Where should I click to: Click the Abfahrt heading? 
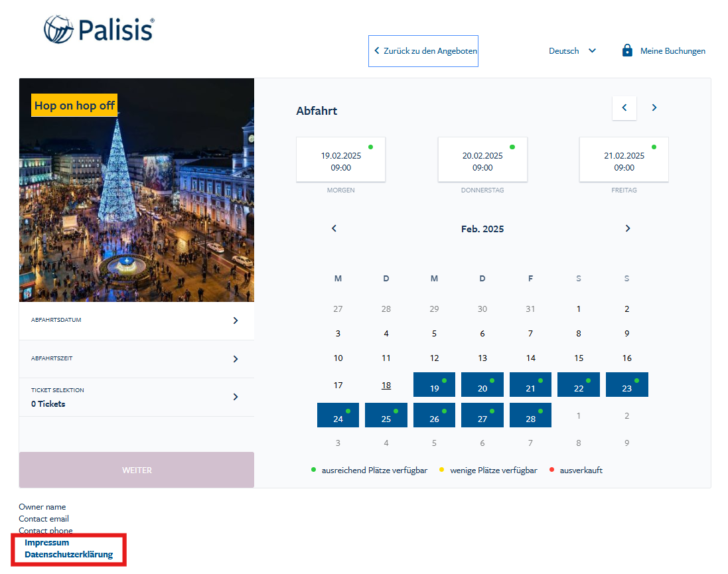pyautogui.click(x=317, y=111)
